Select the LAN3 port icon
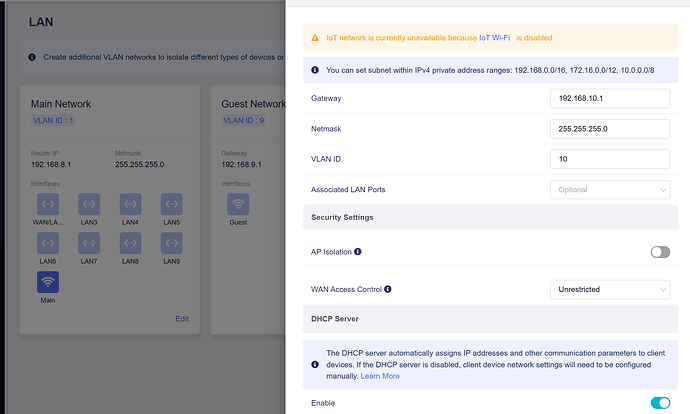This screenshot has height=414, width=690. (x=89, y=204)
